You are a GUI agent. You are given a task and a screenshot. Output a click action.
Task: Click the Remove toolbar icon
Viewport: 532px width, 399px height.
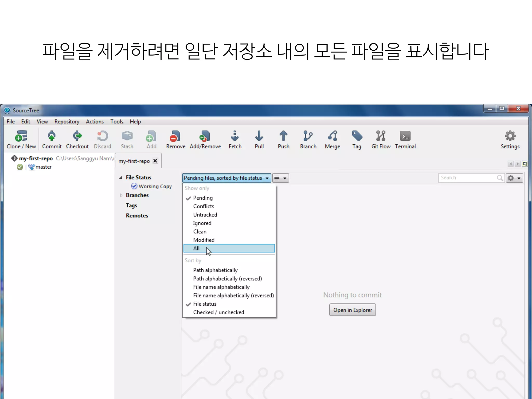click(x=176, y=140)
